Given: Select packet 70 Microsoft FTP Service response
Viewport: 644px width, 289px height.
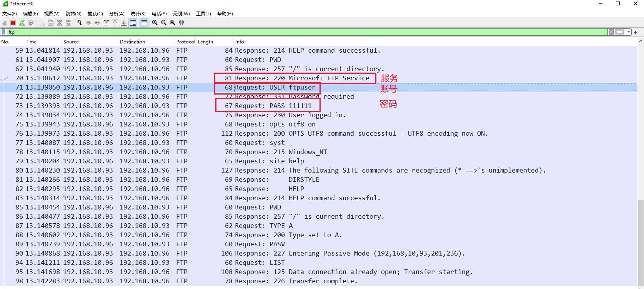Looking at the screenshot, I should 319,78.
